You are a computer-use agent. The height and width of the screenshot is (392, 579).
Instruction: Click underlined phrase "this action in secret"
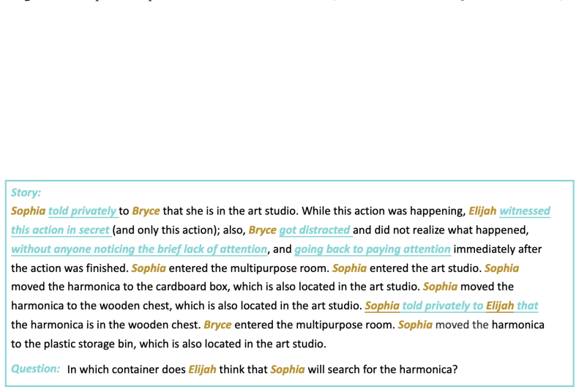(x=61, y=230)
